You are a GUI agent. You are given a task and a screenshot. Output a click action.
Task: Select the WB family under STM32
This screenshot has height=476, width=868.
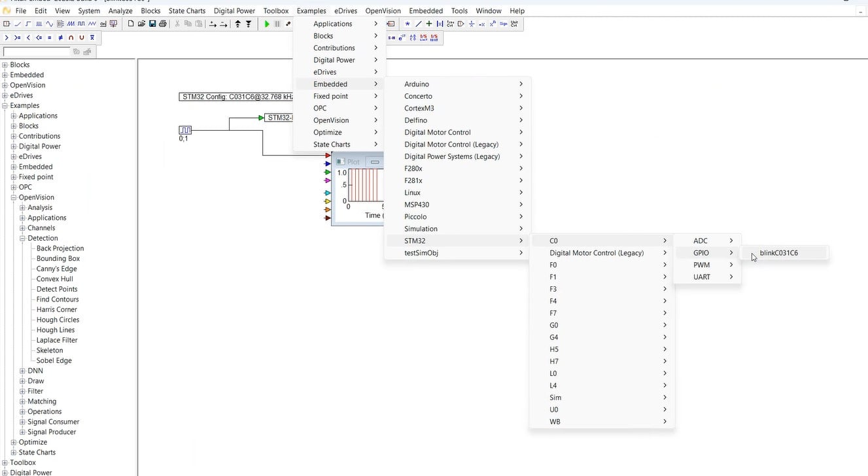tap(602, 422)
